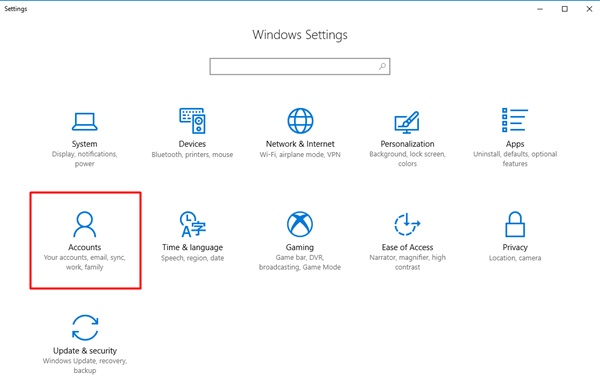600x391 pixels.
Task: Select the "System" category label
Action: [85, 144]
